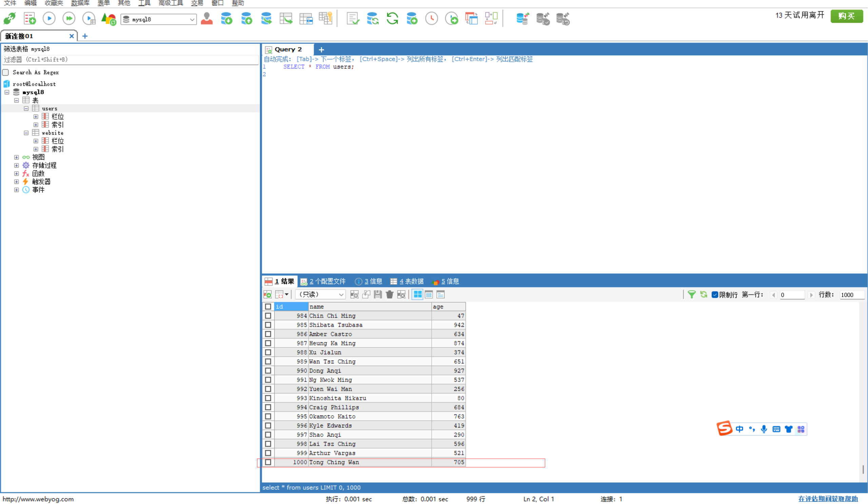
Task: Click the 在评估期间获取帮助 help link
Action: point(828,499)
